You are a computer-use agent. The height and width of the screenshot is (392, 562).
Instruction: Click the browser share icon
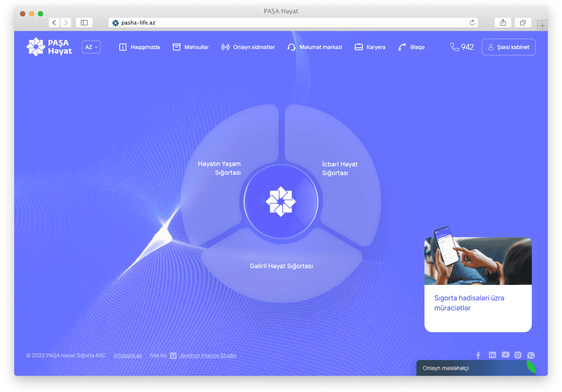point(503,23)
